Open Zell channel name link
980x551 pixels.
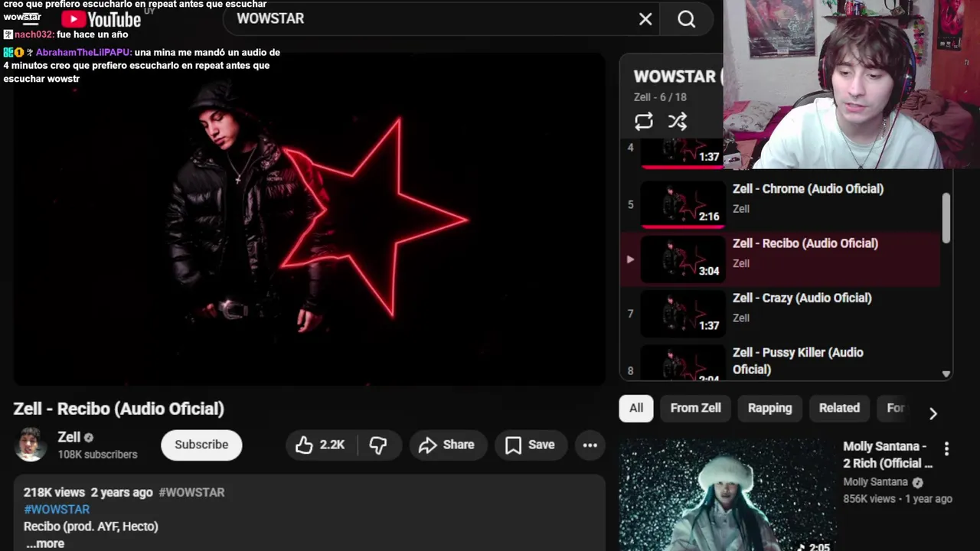69,437
